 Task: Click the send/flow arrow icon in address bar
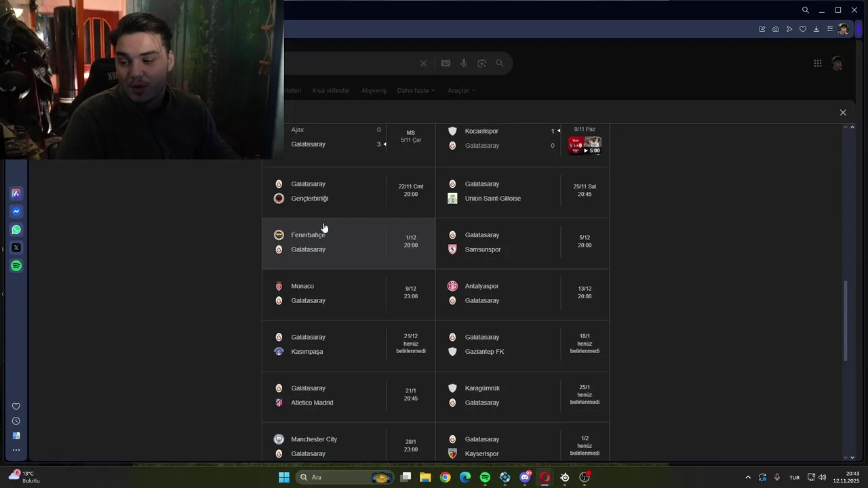pos(789,29)
